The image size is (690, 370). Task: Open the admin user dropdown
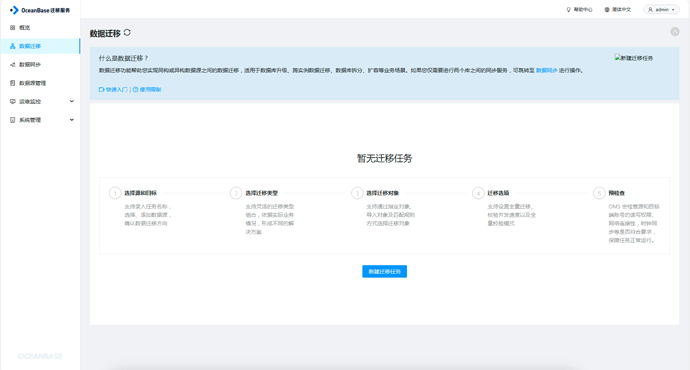pos(661,9)
